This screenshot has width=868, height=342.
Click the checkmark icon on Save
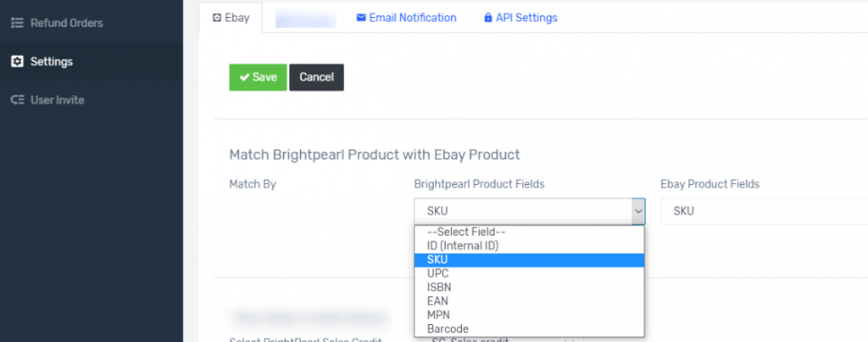[x=244, y=77]
